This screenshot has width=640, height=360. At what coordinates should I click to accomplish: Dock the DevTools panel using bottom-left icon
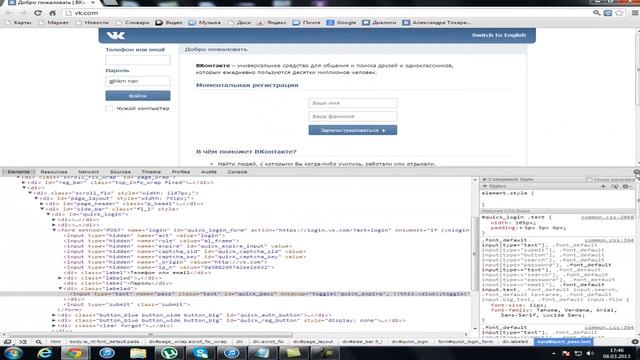[7, 342]
